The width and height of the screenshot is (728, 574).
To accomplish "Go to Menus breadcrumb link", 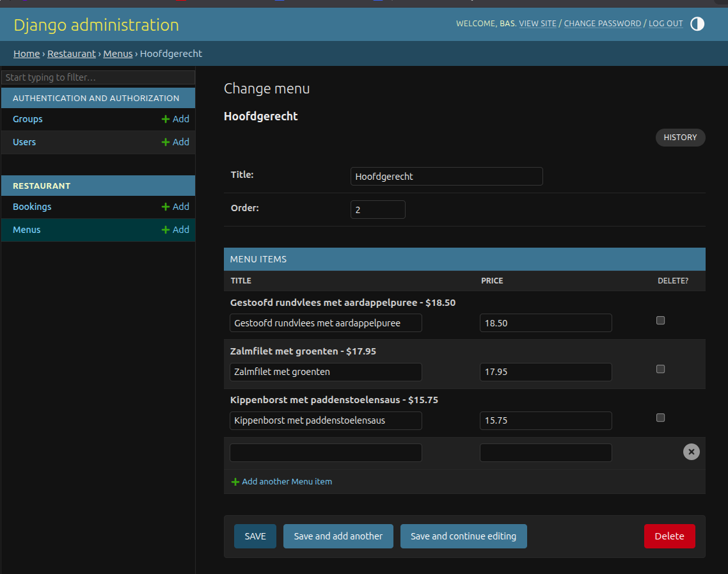I will (118, 54).
